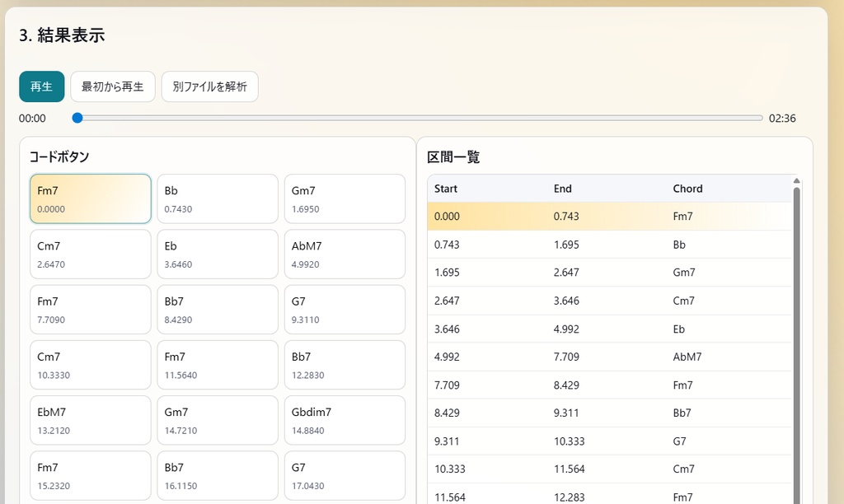Select the Fm7 chord at 0.0000
Image resolution: width=844 pixels, height=504 pixels.
point(90,198)
